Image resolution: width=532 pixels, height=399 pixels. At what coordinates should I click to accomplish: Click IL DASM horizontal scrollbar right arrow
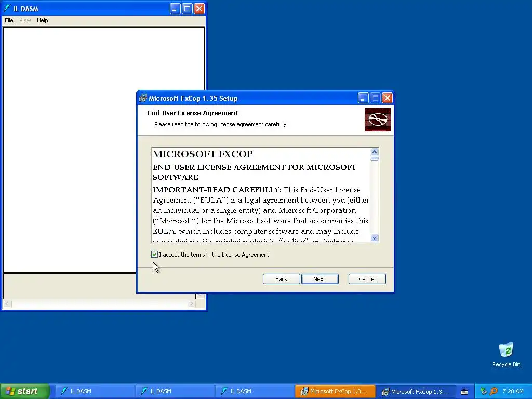coord(191,304)
